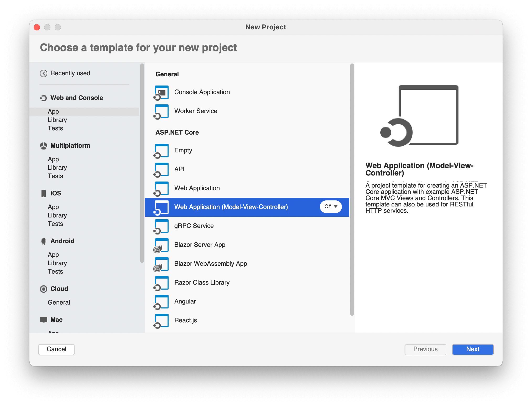Screen dimensions: 532x405
Task: Click the Razor Class Library icon
Action: click(161, 283)
